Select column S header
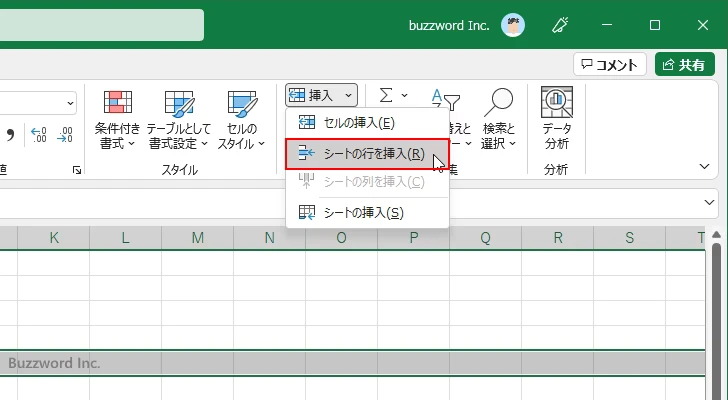Image resolution: width=728 pixels, height=400 pixels. [630, 238]
